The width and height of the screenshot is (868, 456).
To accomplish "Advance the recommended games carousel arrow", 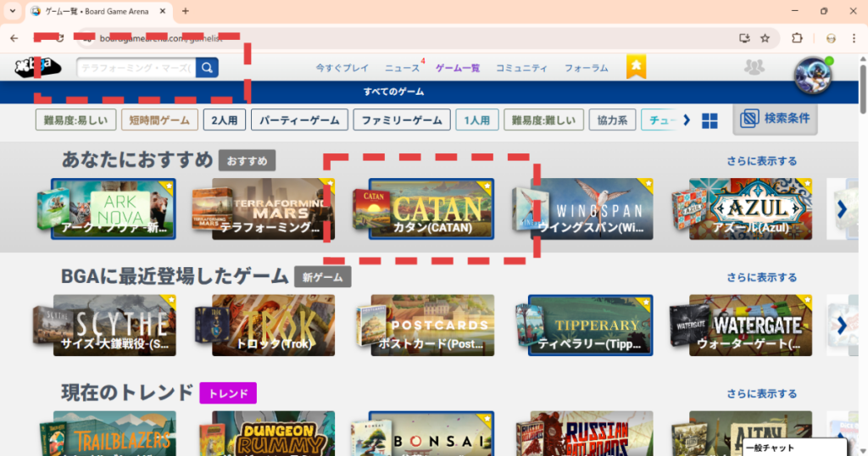I will [842, 209].
